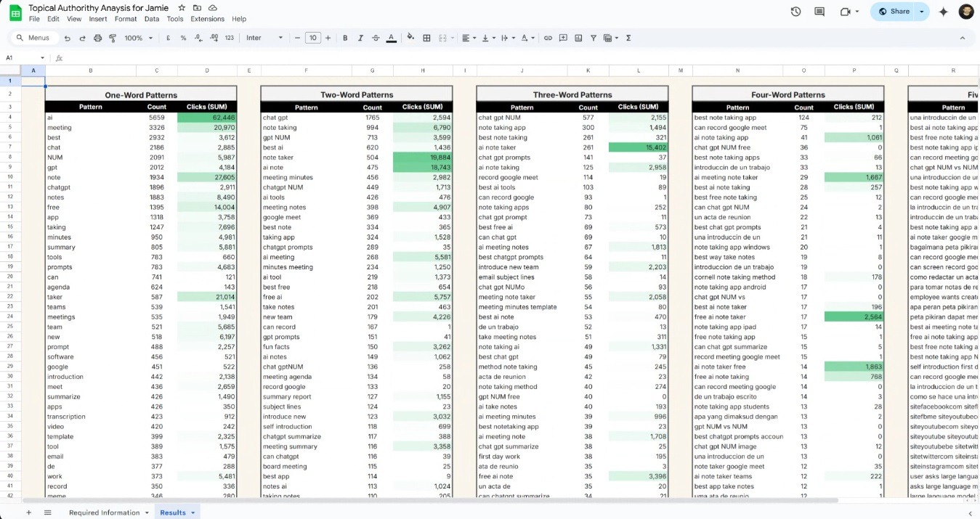The width and height of the screenshot is (980, 519).
Task: Expand the Share options arrow
Action: click(x=922, y=12)
